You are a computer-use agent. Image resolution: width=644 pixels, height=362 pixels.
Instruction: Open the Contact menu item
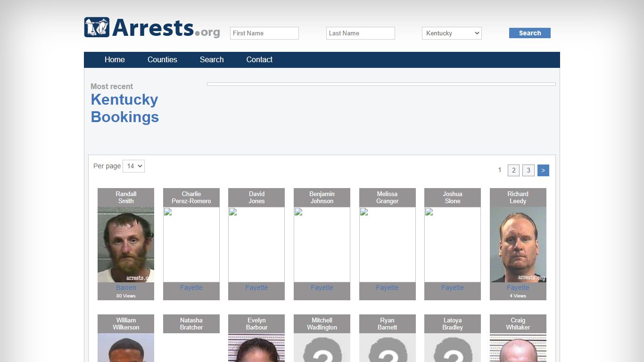coord(259,59)
